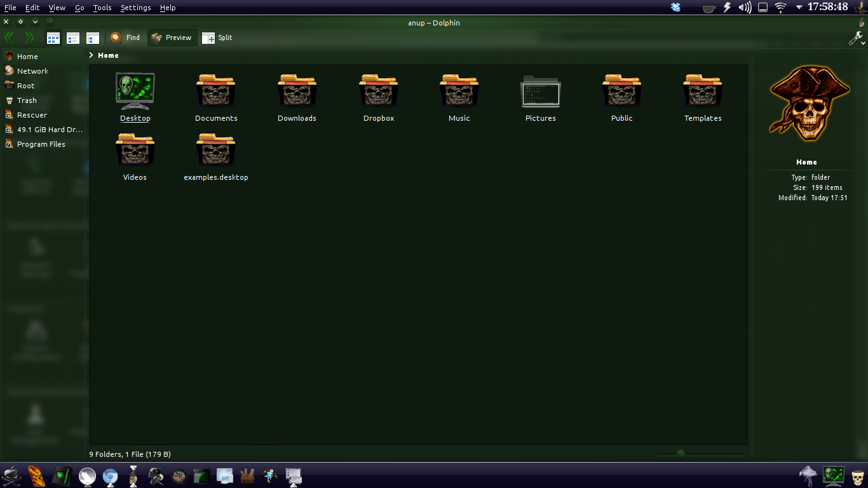
Task: Select the Public folder icon
Action: coord(622,91)
